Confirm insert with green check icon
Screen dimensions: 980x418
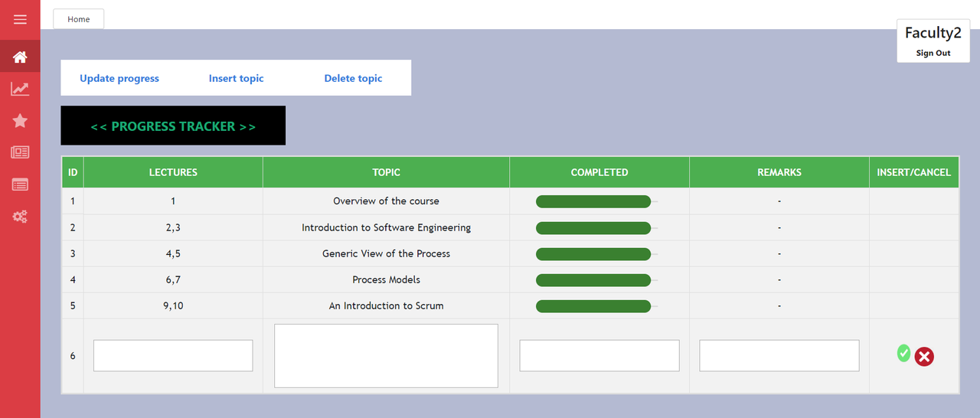coord(903,353)
